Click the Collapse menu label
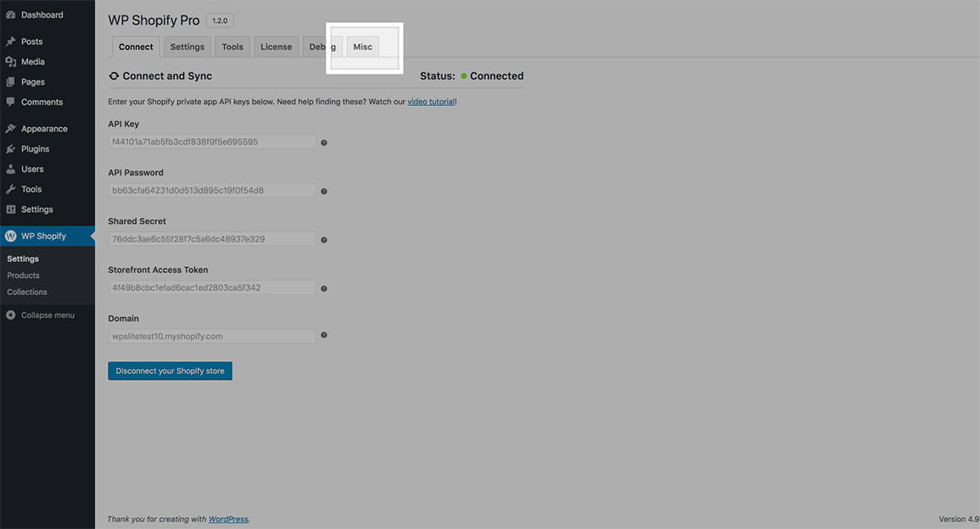Viewport: 980px width, 529px height. [48, 315]
